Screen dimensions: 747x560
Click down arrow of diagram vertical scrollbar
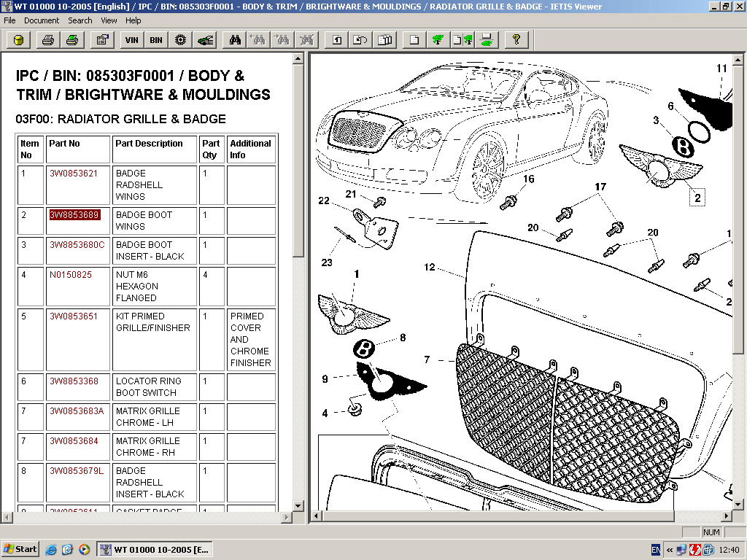(738, 504)
